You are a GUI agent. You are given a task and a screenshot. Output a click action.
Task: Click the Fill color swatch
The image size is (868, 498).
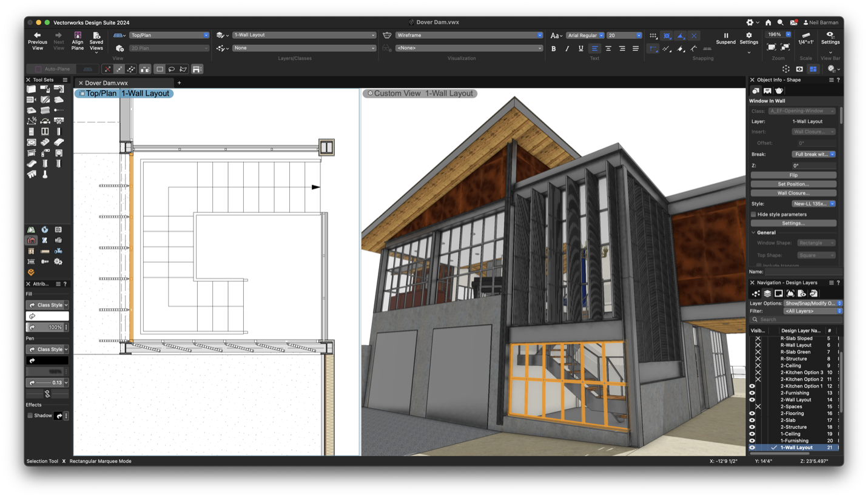(47, 316)
